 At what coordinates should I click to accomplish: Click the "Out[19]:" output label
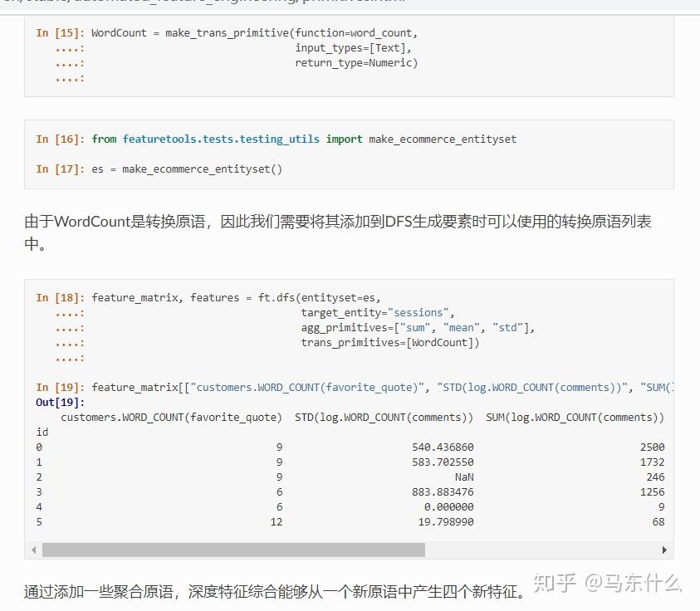coord(51,402)
